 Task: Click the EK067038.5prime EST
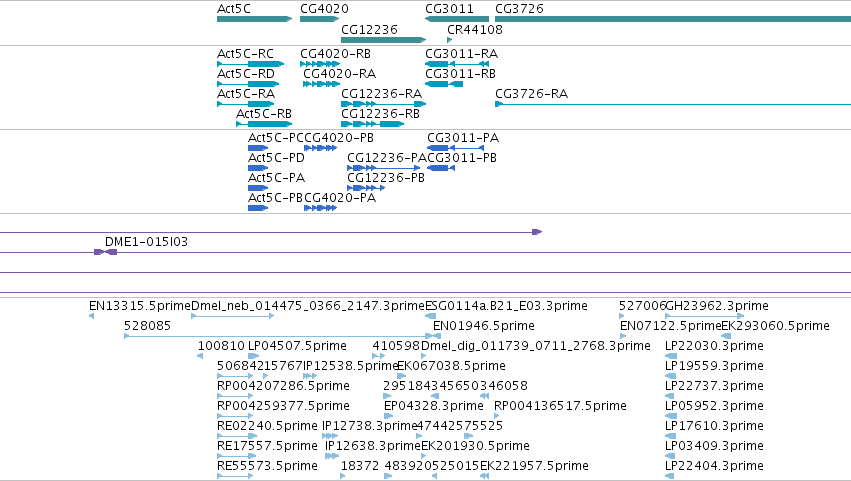point(402,376)
